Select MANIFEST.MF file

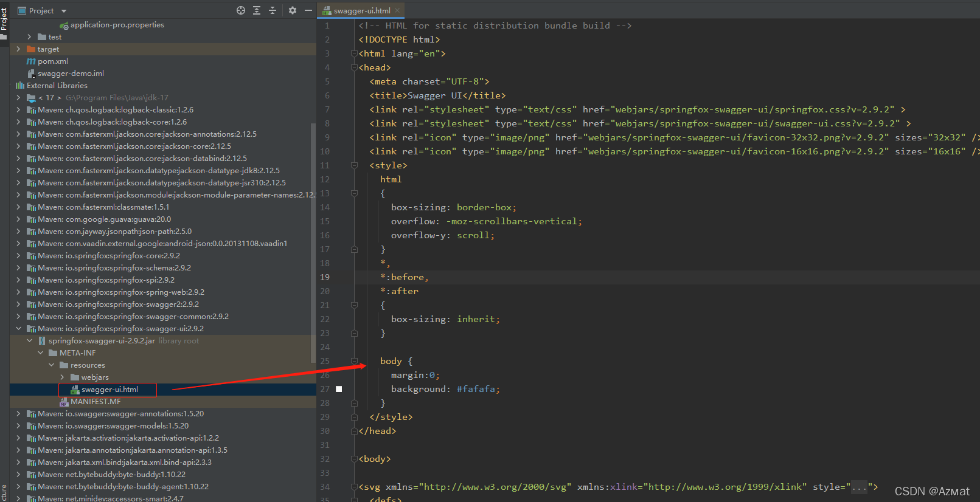point(96,402)
